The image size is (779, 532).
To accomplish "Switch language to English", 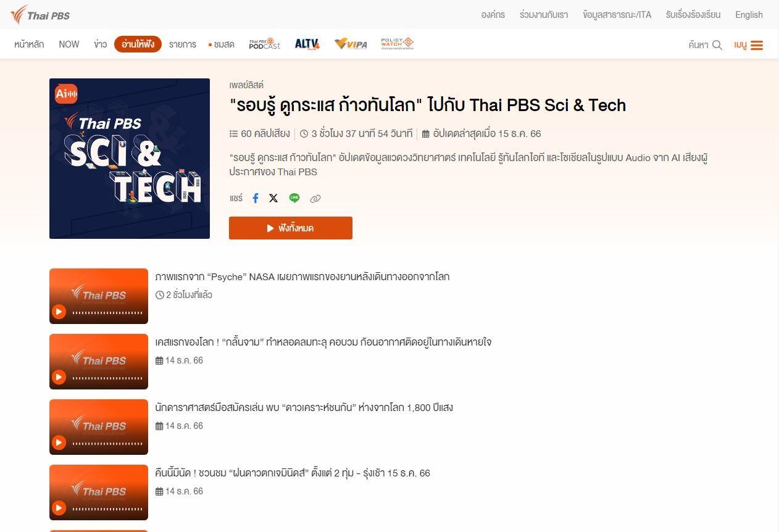I will 749,15.
